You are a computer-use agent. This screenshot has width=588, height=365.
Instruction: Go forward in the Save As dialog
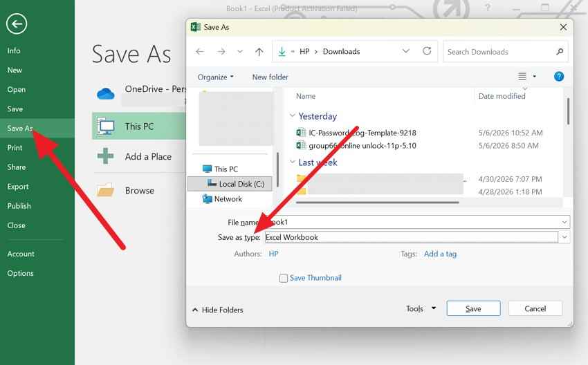click(x=221, y=51)
